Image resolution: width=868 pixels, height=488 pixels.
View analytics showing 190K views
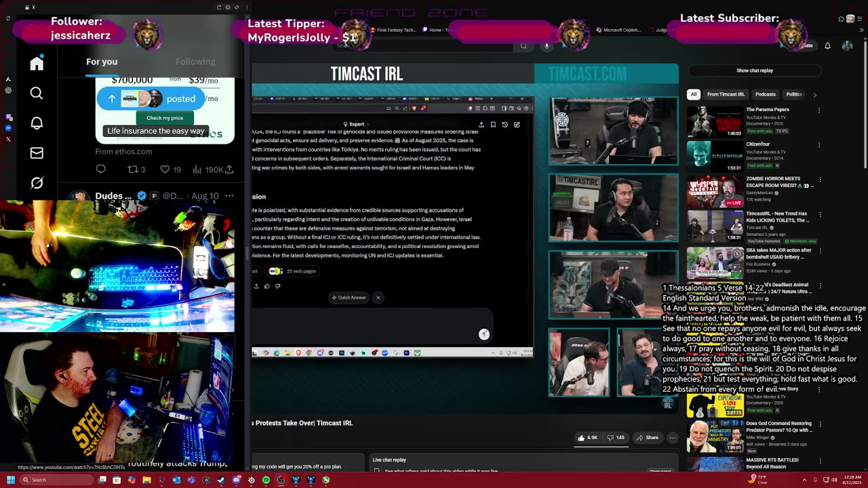tap(208, 169)
